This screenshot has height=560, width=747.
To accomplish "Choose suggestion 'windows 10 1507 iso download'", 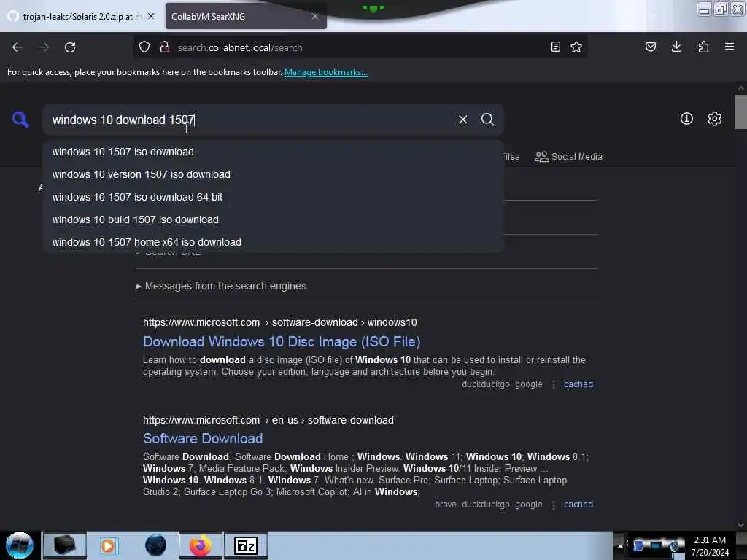I will 274,152.
